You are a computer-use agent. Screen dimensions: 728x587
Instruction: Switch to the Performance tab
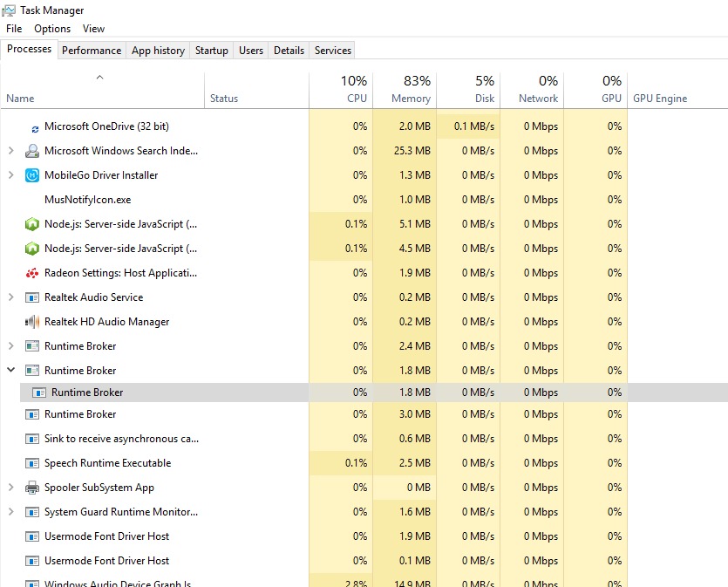[x=92, y=51]
